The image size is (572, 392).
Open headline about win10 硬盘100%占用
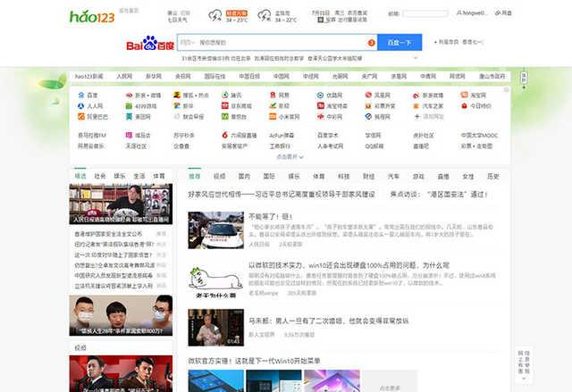click(x=349, y=265)
